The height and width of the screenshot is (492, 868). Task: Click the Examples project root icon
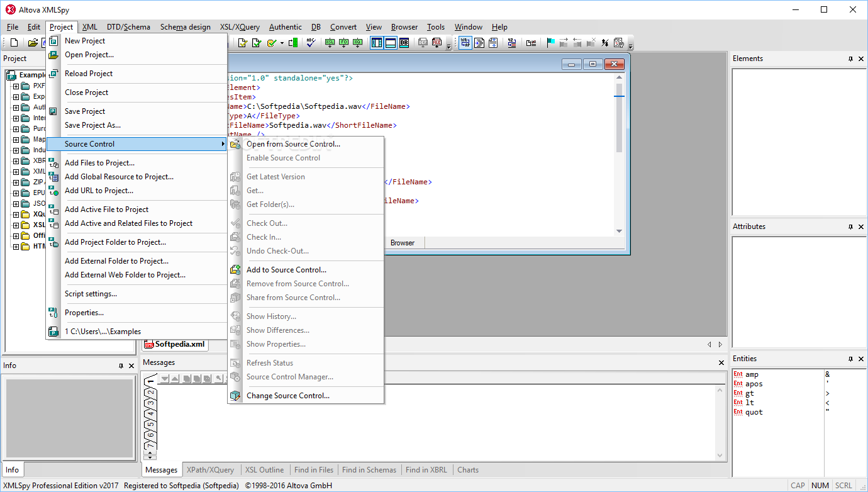(12, 75)
